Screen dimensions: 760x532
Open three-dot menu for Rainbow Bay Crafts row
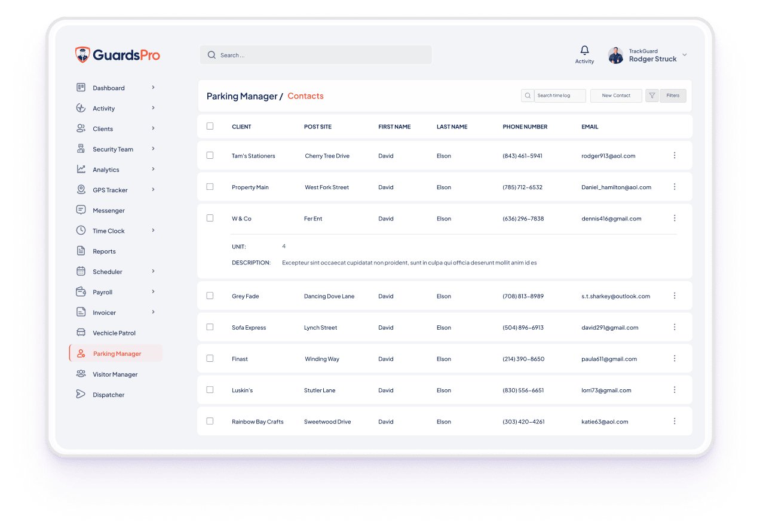[x=675, y=421]
